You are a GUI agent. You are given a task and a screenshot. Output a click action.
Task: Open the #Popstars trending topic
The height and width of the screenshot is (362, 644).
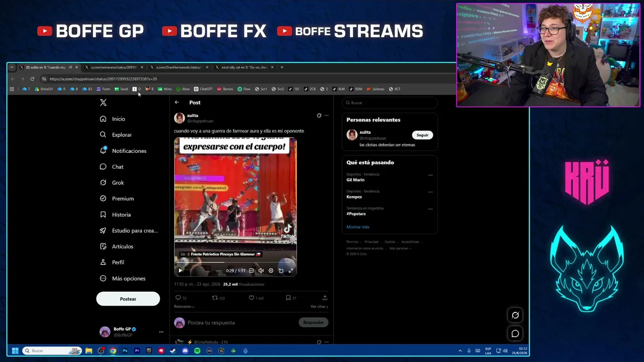point(356,214)
